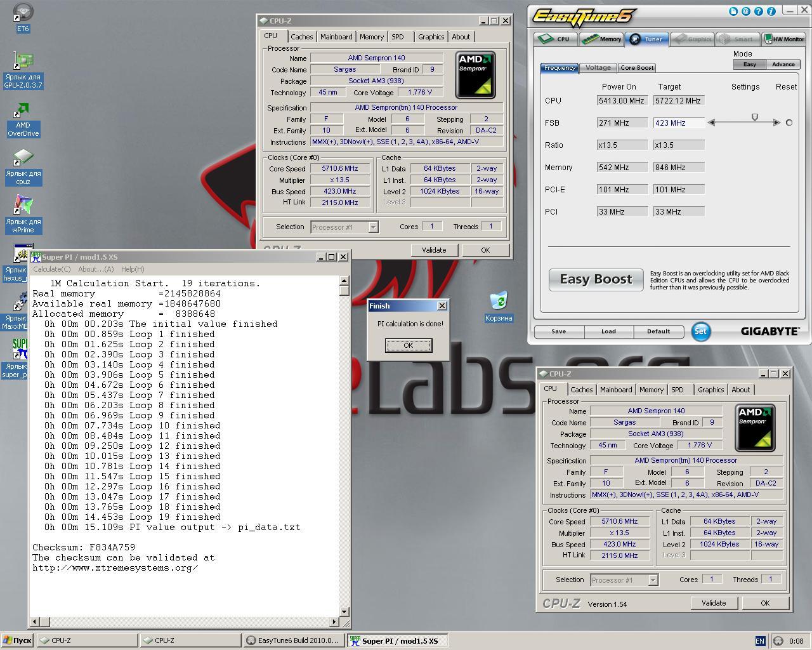
Task: Click the EasyTune6 question mark help icon
Action: coord(759,11)
